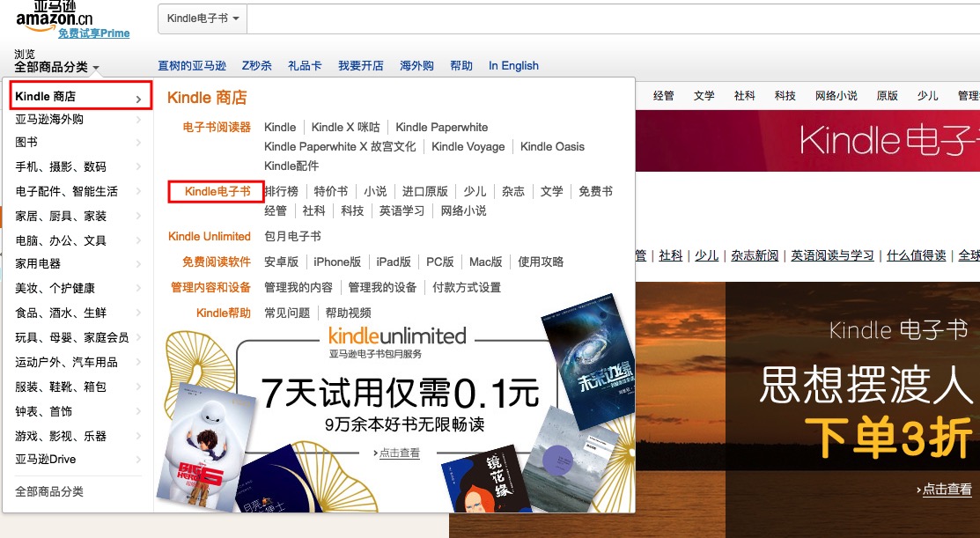Open the Kindle Paperwhite reader link

441,128
